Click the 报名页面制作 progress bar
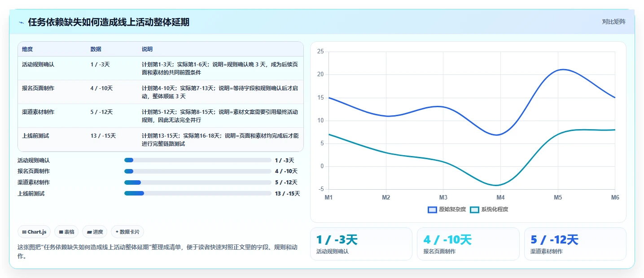The width and height of the screenshot is (644, 278). point(198,171)
